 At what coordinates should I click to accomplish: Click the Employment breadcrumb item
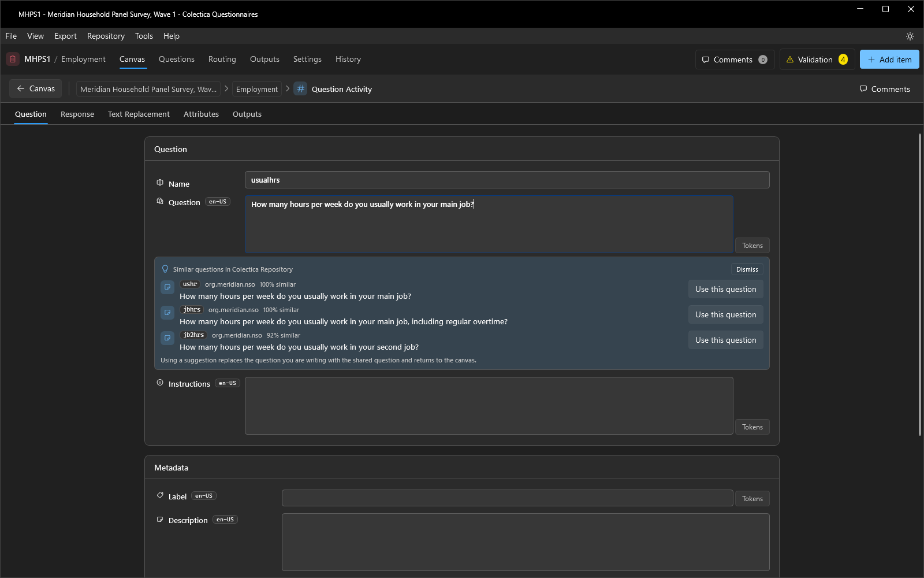[257, 89]
